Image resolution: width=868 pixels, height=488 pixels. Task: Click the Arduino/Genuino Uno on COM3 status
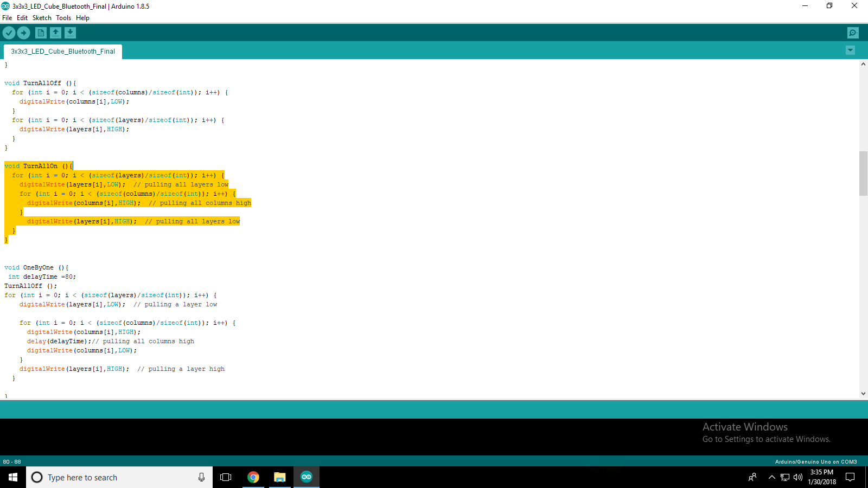[x=816, y=462]
